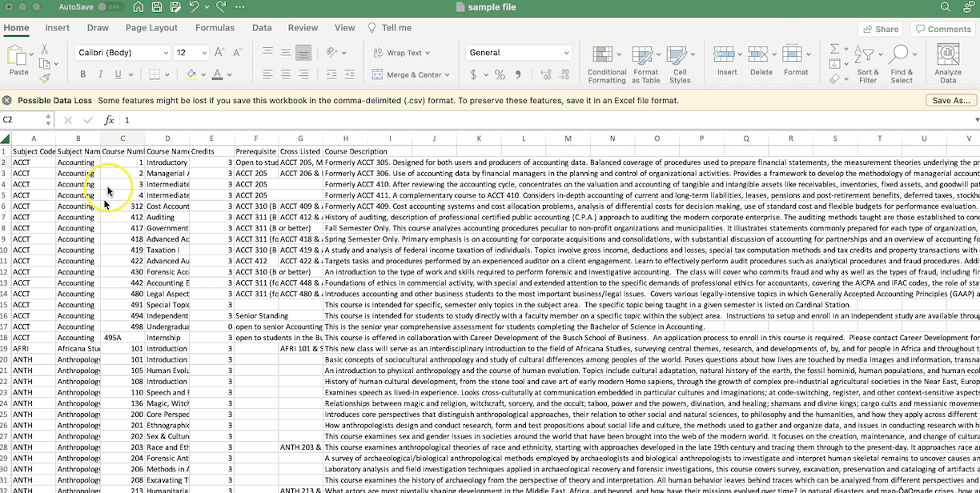This screenshot has width=980, height=493.
Task: Switch to the Data tab
Action: 262,27
